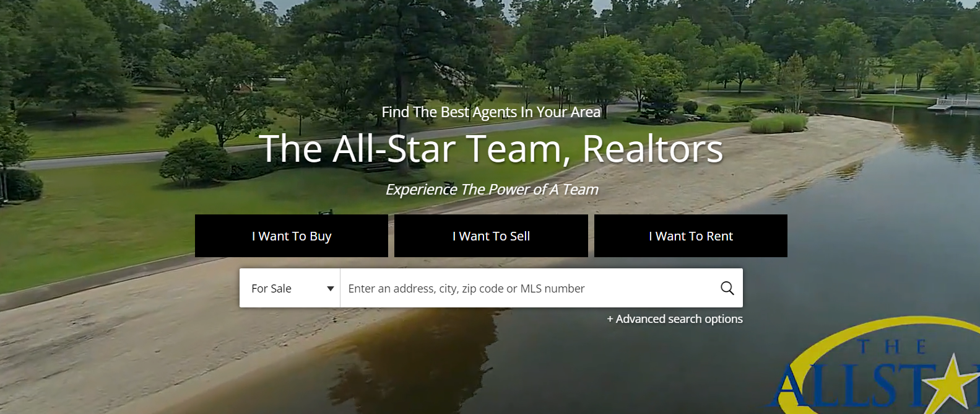Choose the I Want To Rent option
980x414 pixels.
[x=691, y=236]
